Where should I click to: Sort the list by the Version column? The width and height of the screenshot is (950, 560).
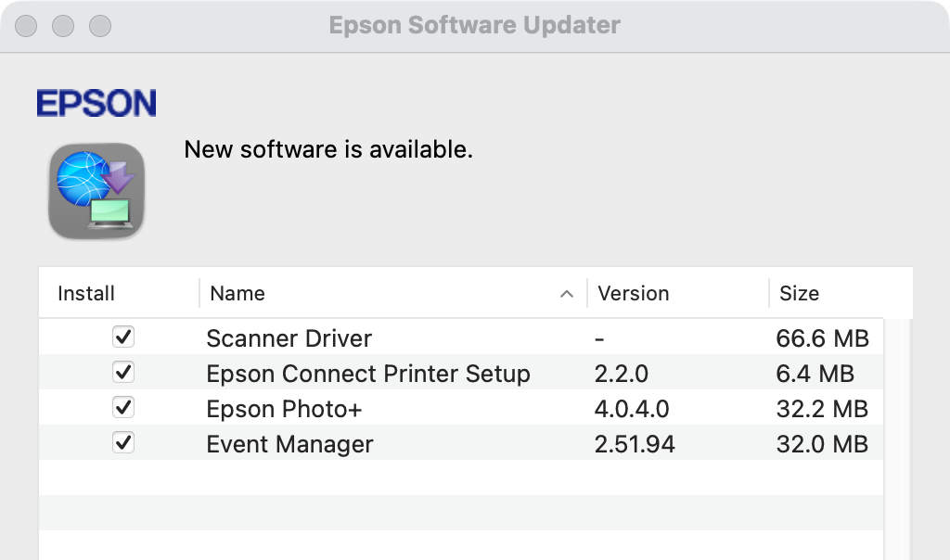tap(634, 294)
